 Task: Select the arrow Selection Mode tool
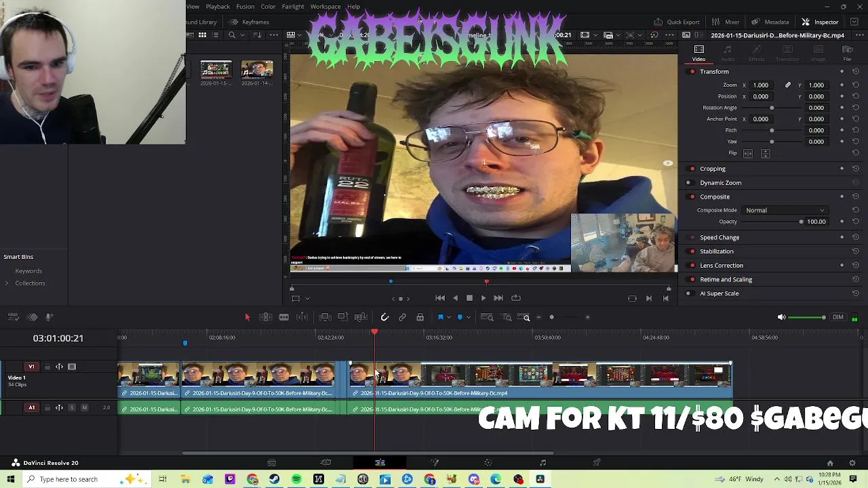pos(247,317)
